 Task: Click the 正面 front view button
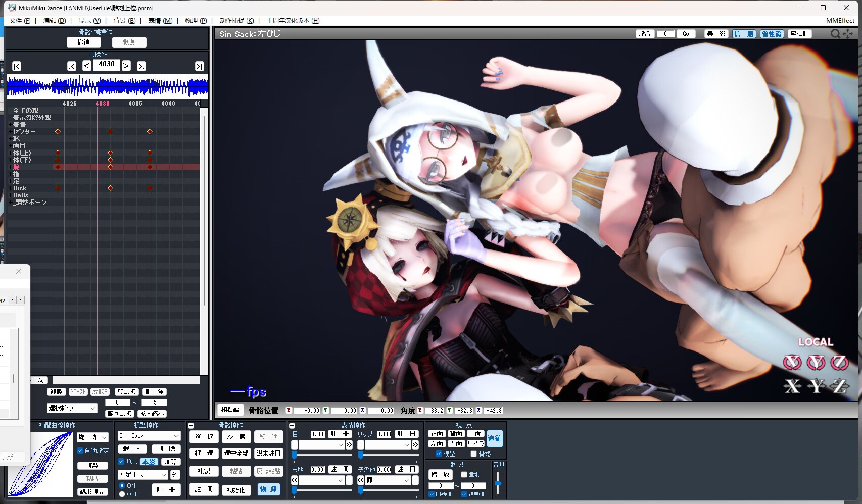[x=437, y=434]
